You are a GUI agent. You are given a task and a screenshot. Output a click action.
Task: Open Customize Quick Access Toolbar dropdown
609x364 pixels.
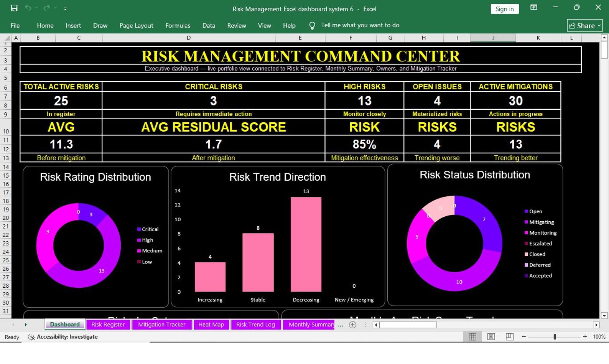[x=65, y=8]
